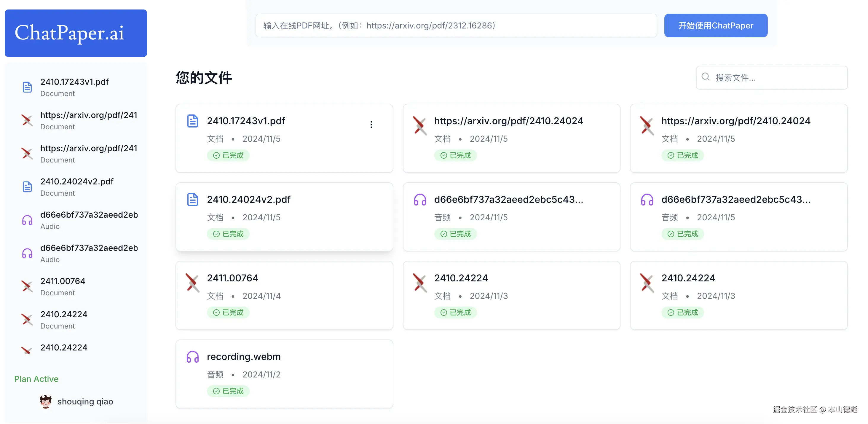
Task: Open the shouqing qiao user profile
Action: pos(85,401)
